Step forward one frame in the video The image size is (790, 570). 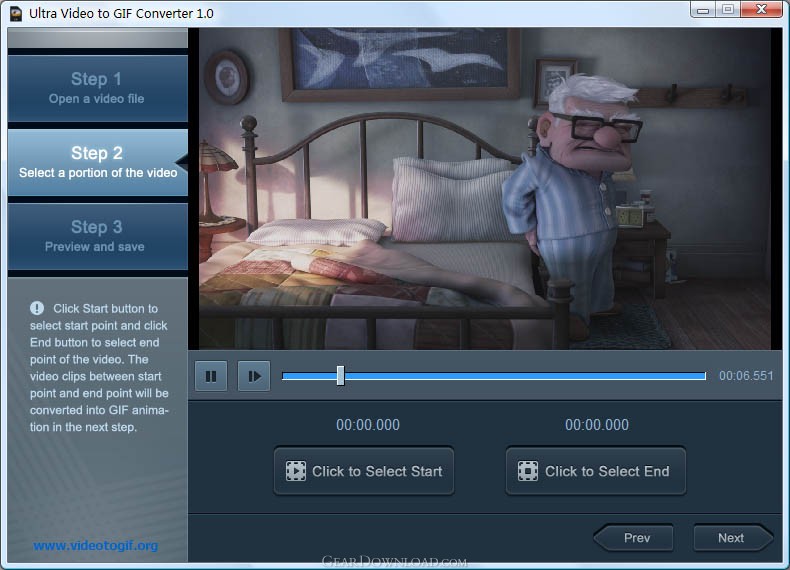pyautogui.click(x=254, y=376)
